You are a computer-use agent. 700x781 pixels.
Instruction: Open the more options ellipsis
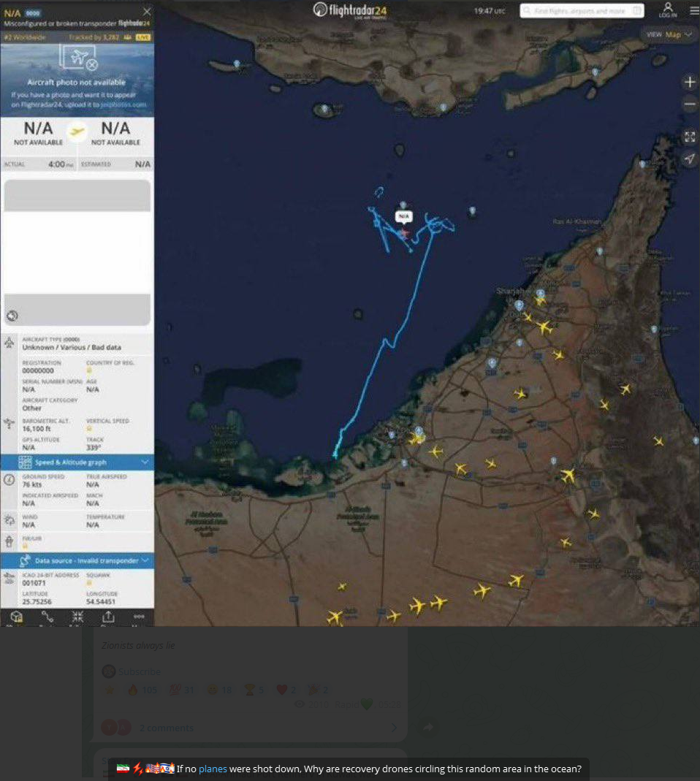(139, 617)
